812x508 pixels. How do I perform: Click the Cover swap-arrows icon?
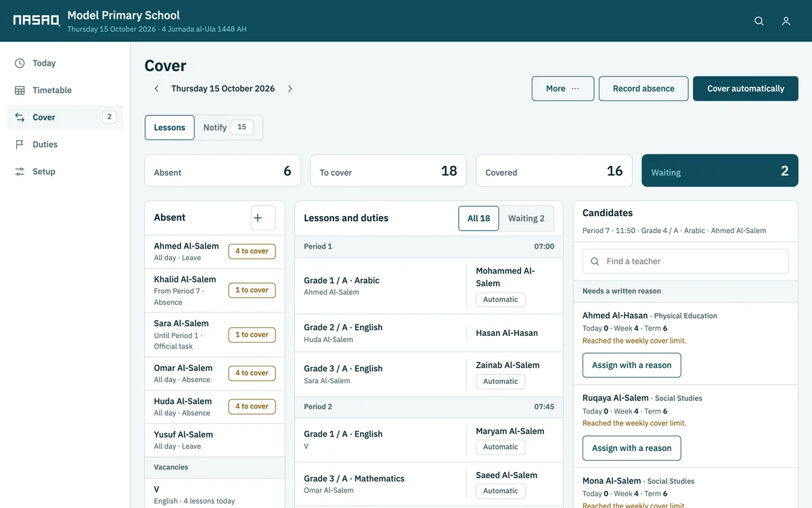[20, 117]
